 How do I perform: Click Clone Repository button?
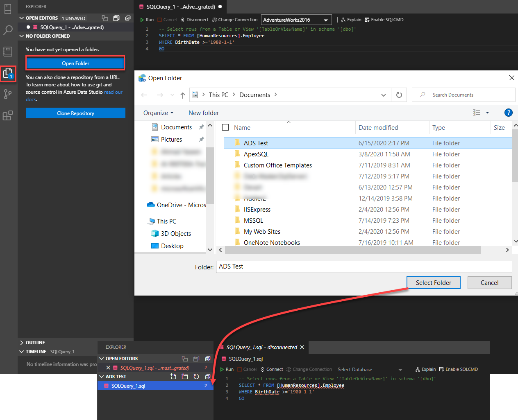(75, 113)
